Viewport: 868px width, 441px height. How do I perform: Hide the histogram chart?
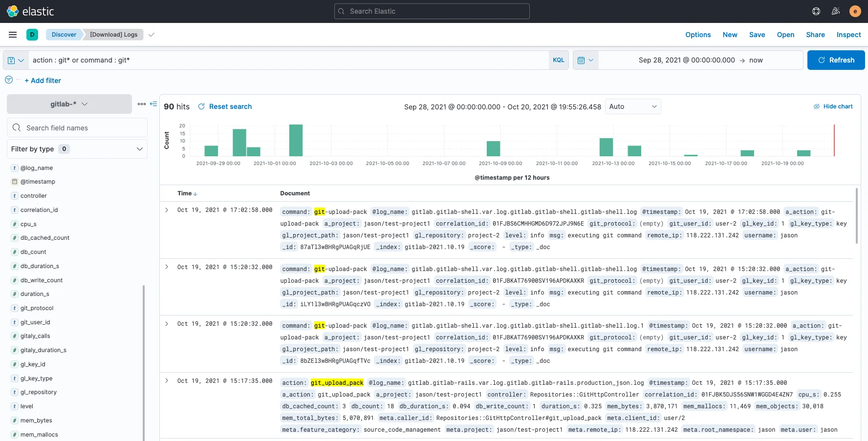click(x=833, y=106)
